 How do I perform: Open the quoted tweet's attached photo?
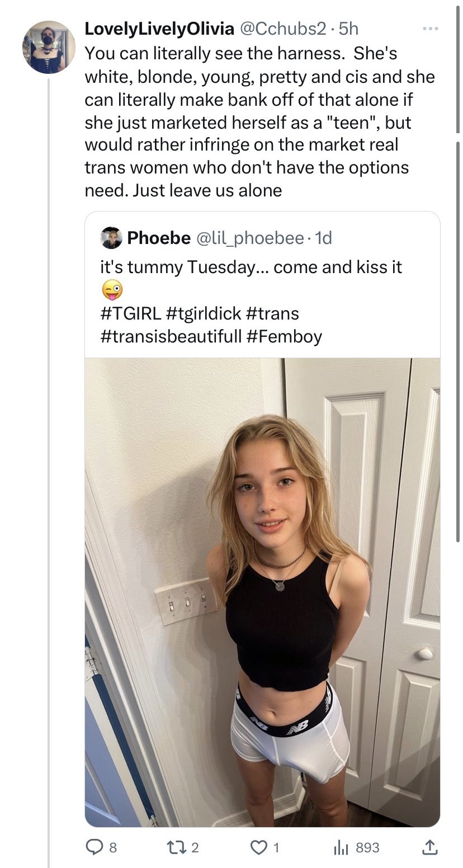[262, 592]
